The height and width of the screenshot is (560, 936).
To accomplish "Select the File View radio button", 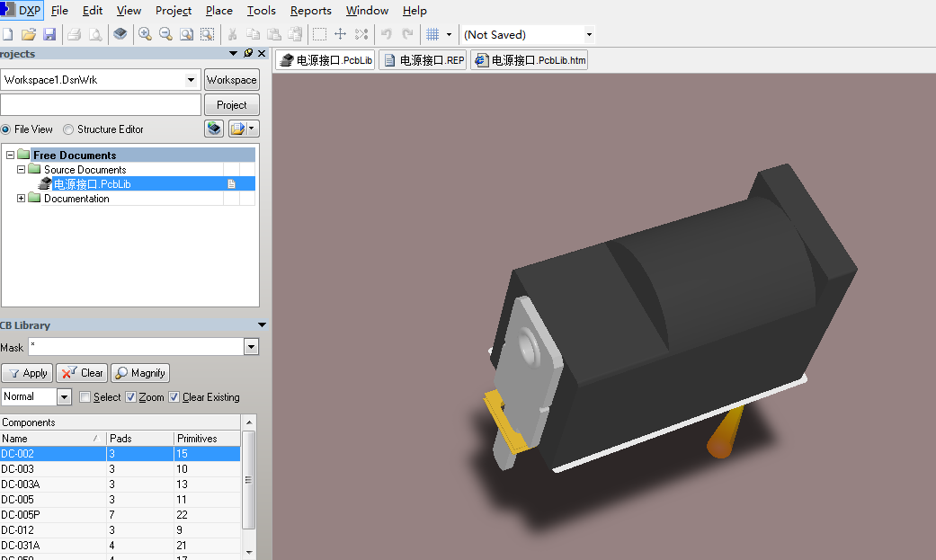I will coord(6,129).
